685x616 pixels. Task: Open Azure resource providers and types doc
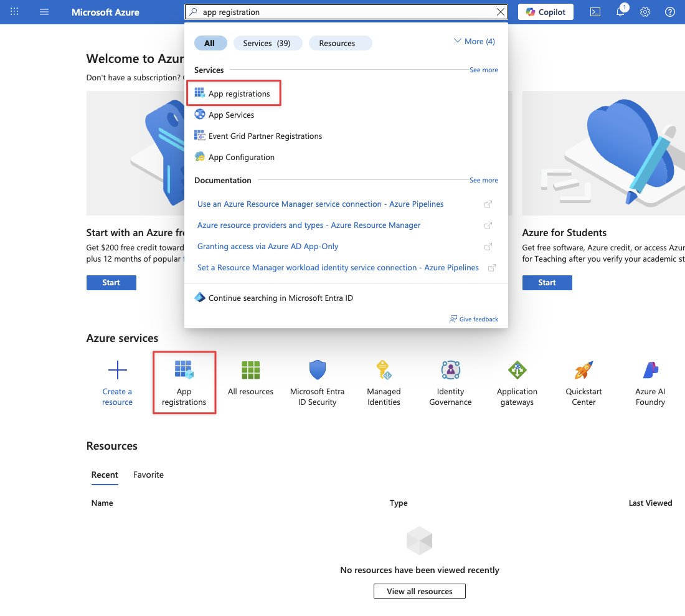pyautogui.click(x=309, y=225)
